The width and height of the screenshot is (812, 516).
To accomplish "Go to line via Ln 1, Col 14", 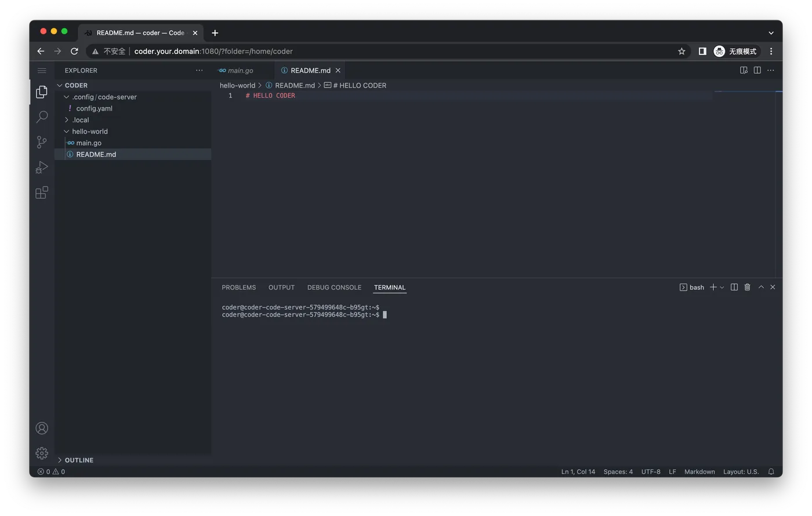I will pyautogui.click(x=578, y=471).
